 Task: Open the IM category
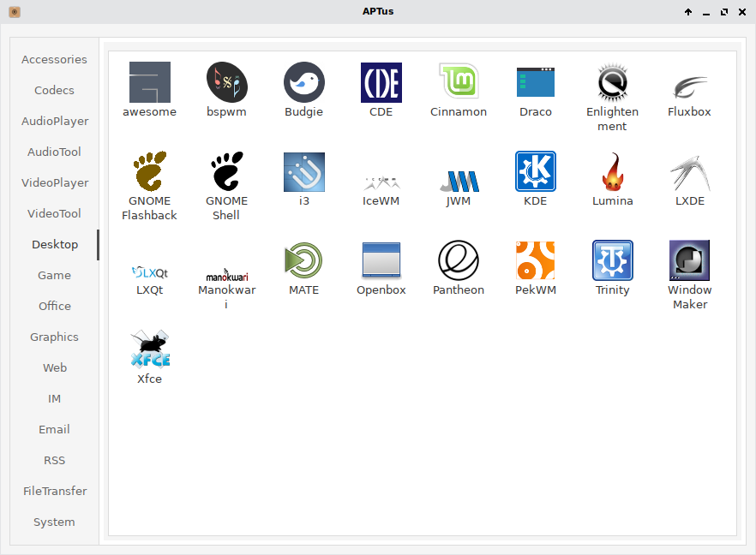(55, 398)
